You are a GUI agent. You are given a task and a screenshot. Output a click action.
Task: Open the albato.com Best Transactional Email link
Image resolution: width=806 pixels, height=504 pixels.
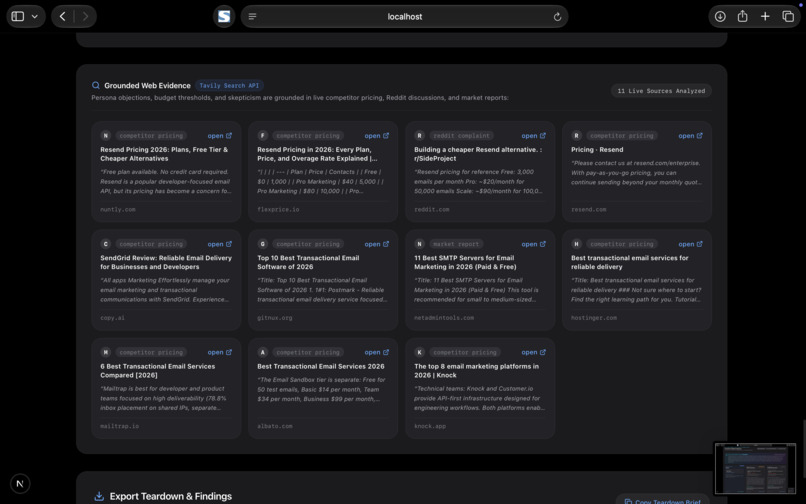[376, 352]
